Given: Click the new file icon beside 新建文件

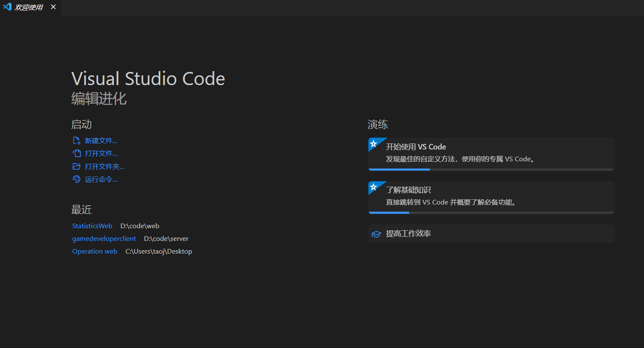Looking at the screenshot, I should tap(77, 141).
